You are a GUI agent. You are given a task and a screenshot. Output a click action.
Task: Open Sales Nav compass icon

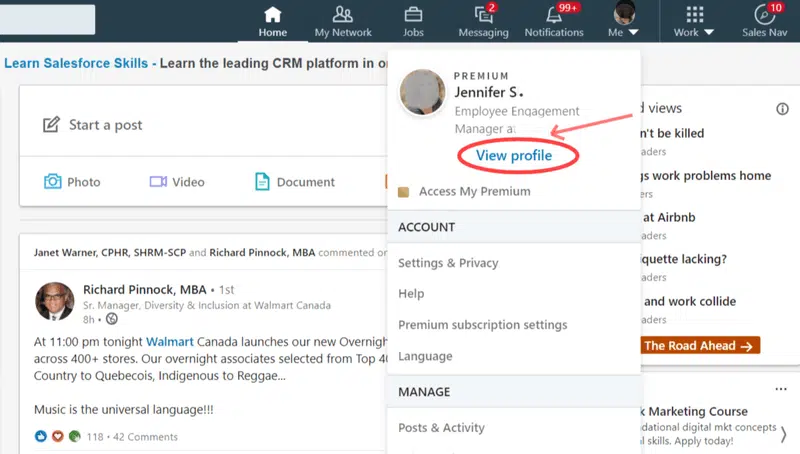tap(764, 15)
